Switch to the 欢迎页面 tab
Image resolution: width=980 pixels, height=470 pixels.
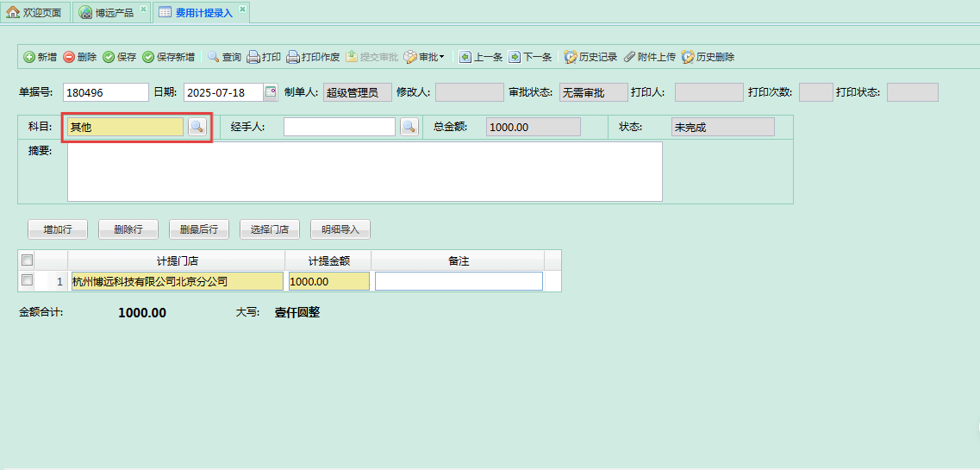[x=35, y=12]
